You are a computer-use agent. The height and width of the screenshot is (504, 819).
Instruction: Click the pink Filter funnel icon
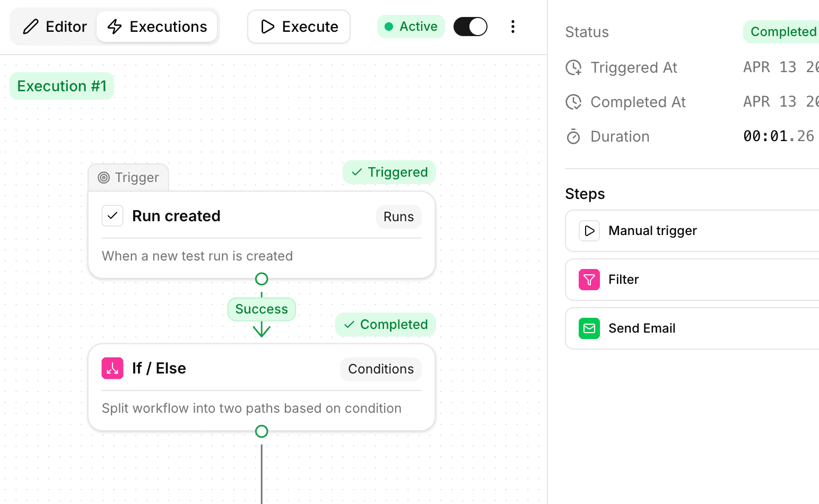pos(589,280)
